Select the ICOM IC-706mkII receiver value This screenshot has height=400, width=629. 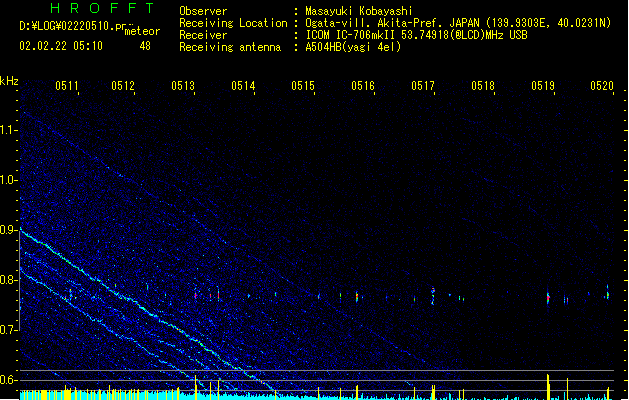416,35
